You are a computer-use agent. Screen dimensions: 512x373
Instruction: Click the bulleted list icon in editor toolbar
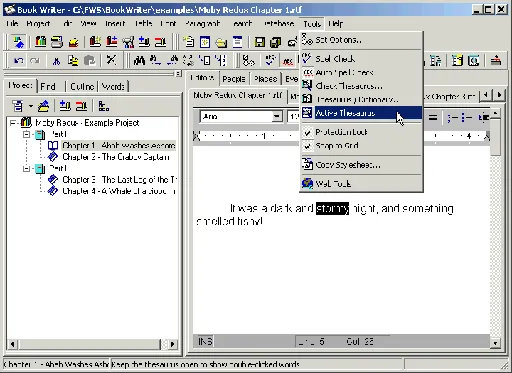466,117
